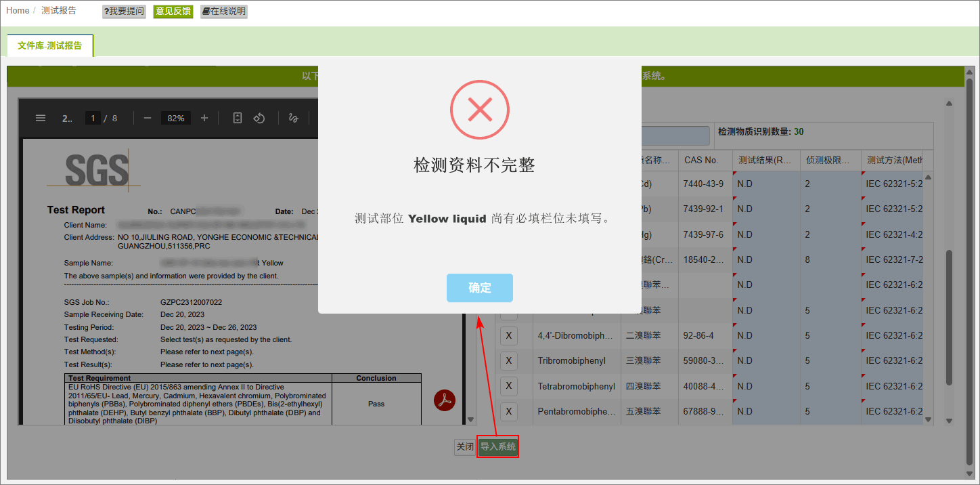
Task: Click the CAS cell 7440-43-9
Action: 705,184
